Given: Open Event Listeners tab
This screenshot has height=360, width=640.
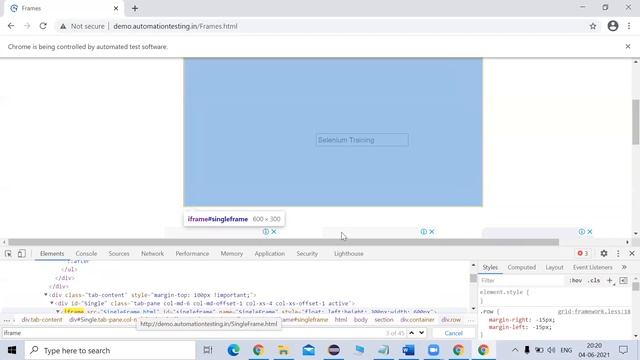Looking at the screenshot, I should (592, 267).
